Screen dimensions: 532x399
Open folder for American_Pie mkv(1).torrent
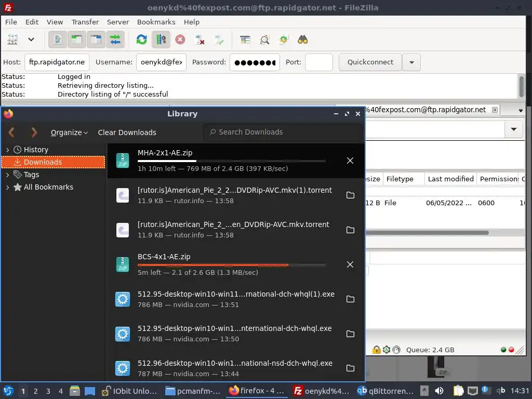[x=350, y=195]
